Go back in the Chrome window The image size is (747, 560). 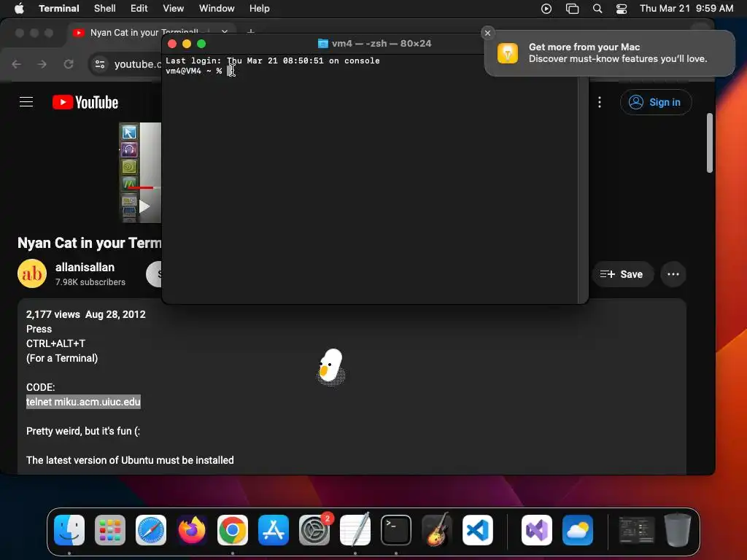[17, 64]
